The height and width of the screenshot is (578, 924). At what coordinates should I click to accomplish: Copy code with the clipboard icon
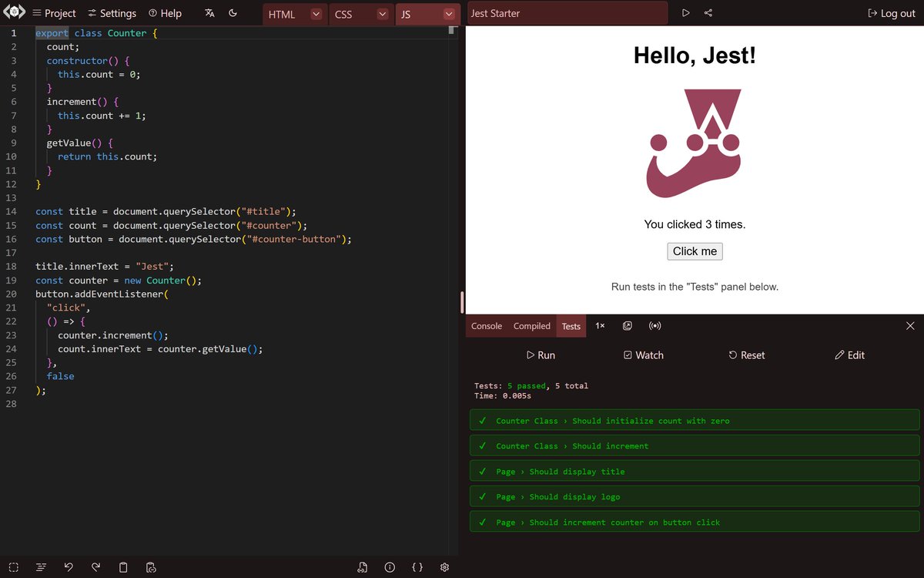(123, 567)
